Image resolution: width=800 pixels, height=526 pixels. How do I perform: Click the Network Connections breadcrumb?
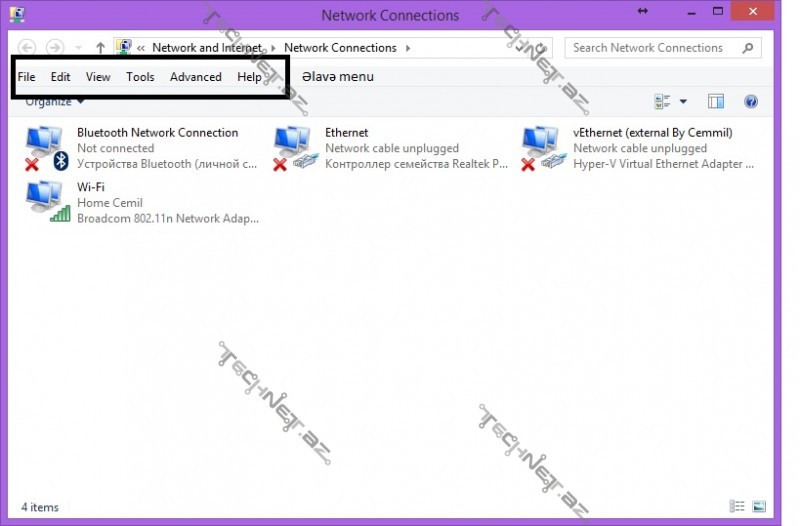pyautogui.click(x=340, y=48)
